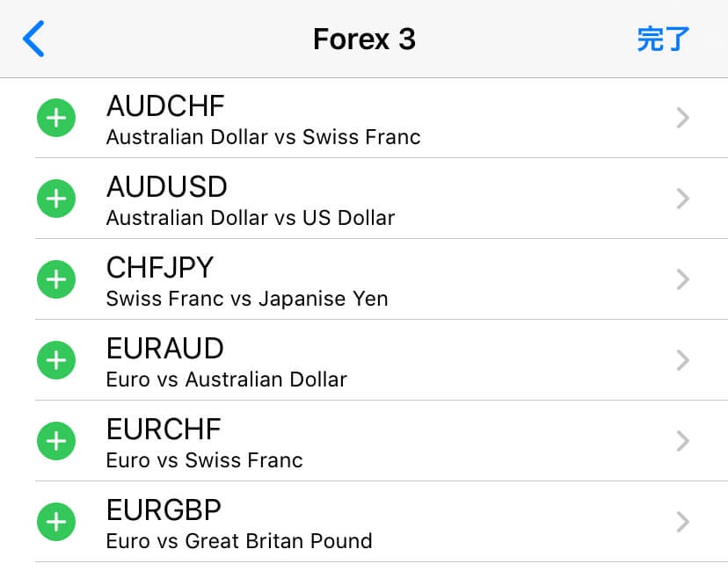Add EURAUD with green plus icon
728x571 pixels.
[56, 360]
